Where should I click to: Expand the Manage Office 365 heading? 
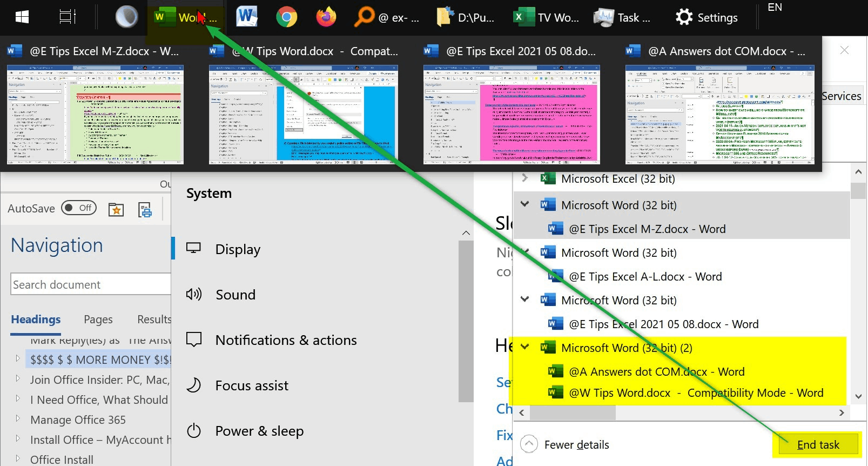tap(18, 418)
